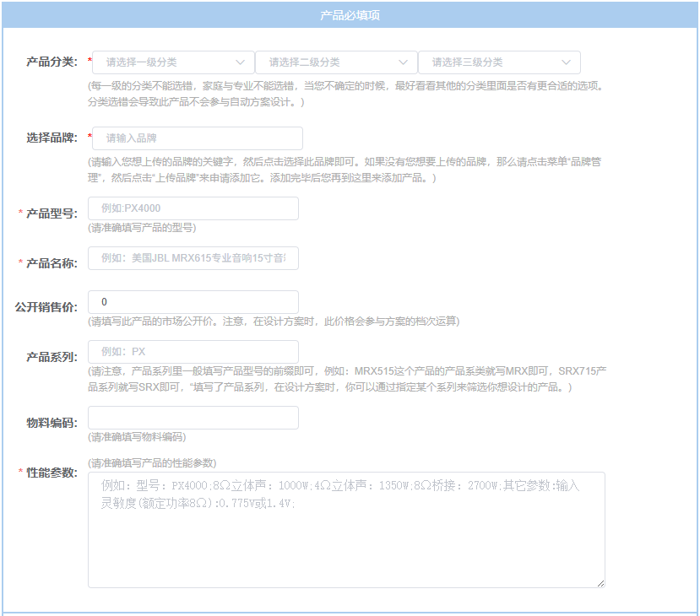Open the 请选择二级分类 dropdown
700x616 pixels.
click(336, 62)
